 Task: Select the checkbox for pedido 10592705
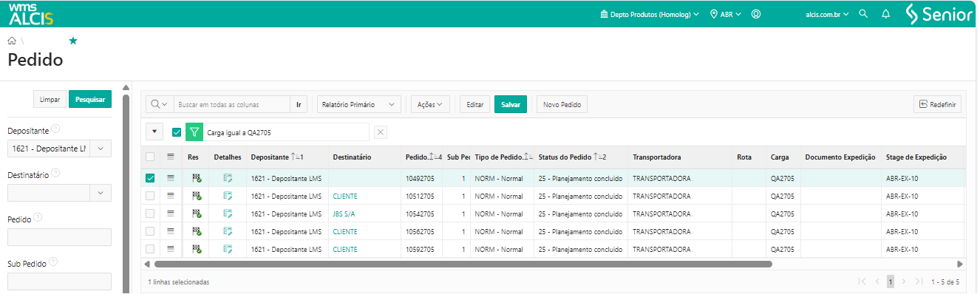click(150, 249)
